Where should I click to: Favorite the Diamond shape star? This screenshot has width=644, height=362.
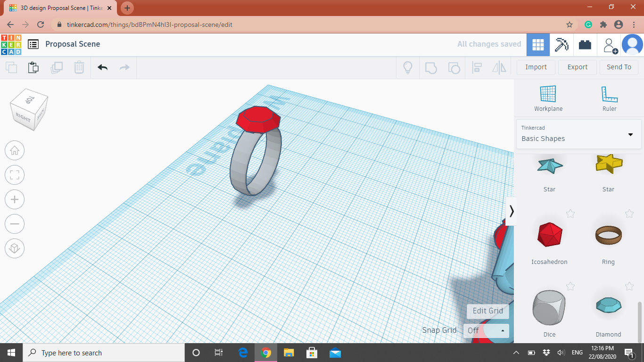point(629,286)
